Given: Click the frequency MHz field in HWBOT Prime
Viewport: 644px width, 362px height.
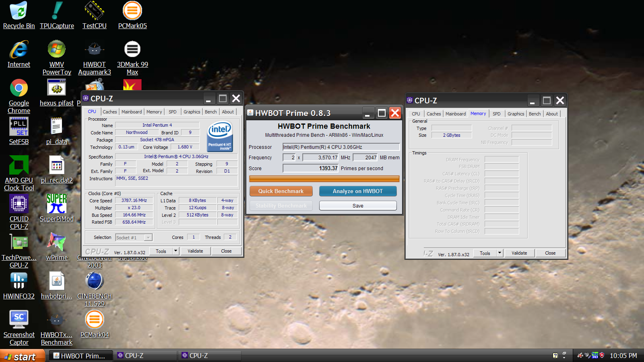Looking at the screenshot, I should (321, 157).
